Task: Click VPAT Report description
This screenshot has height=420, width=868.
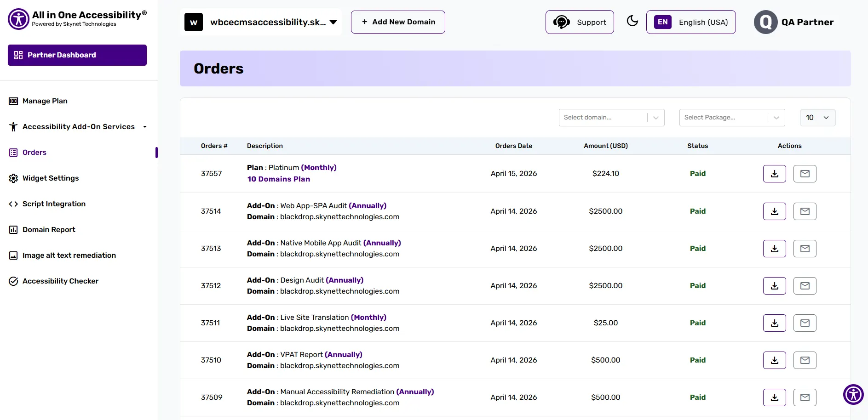Action: 302,355
